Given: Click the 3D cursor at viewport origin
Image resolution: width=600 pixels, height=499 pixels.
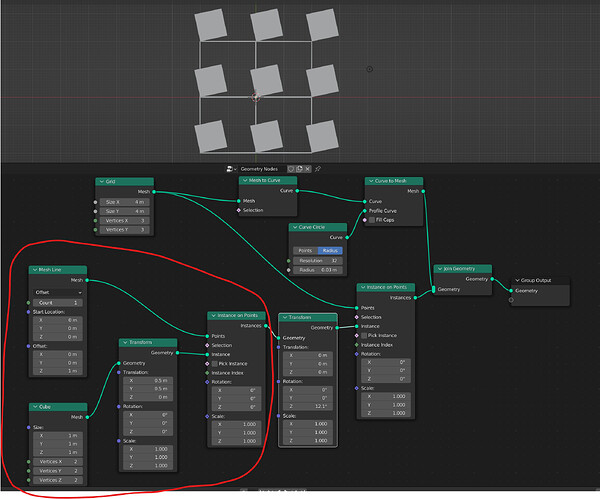Looking at the screenshot, I should coord(256,97).
